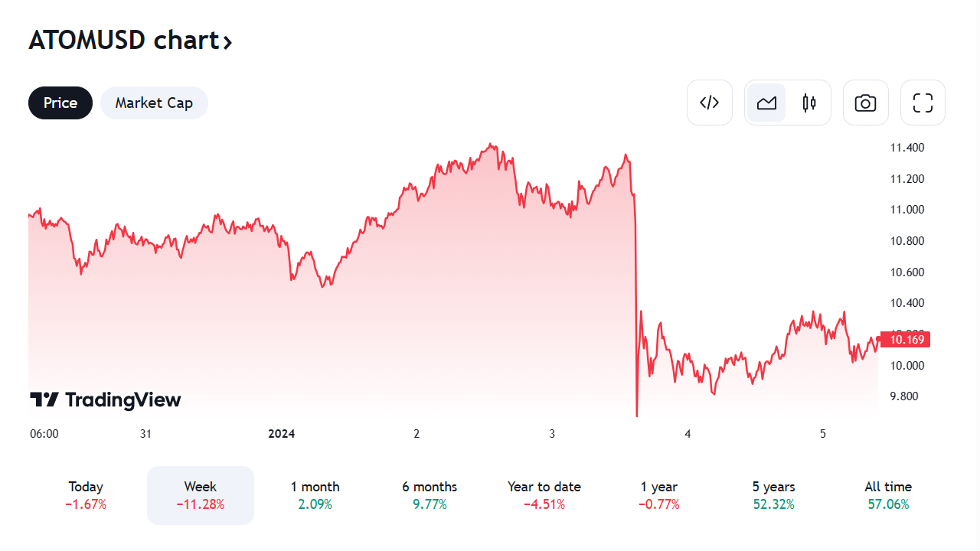980x551 pixels.
Task: Show the 1 year range
Action: pyautogui.click(x=659, y=495)
